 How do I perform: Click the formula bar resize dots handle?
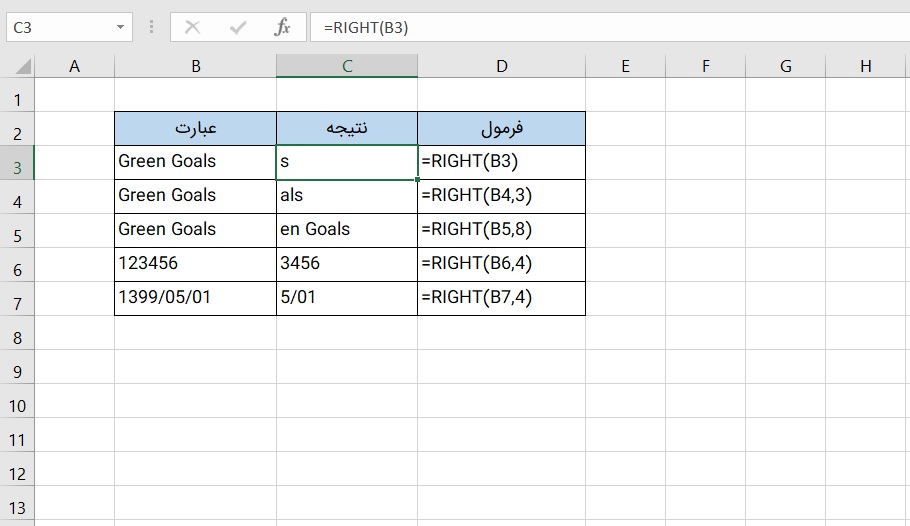pos(152,28)
